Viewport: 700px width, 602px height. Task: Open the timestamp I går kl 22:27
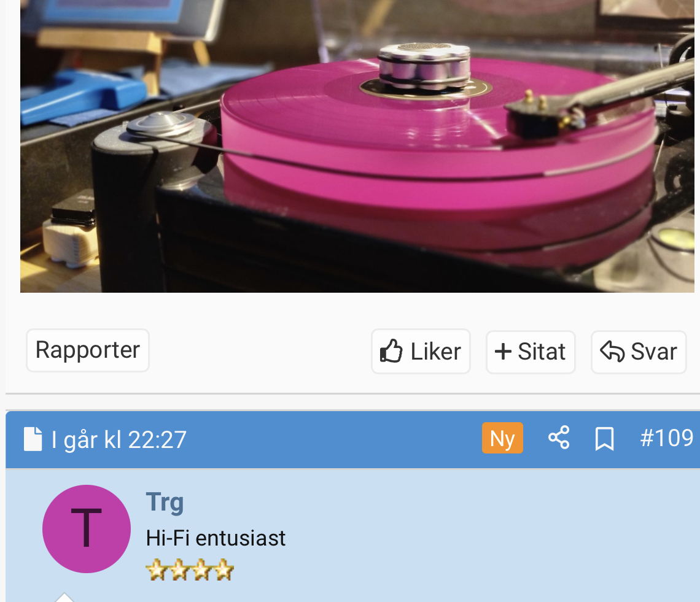(x=119, y=440)
